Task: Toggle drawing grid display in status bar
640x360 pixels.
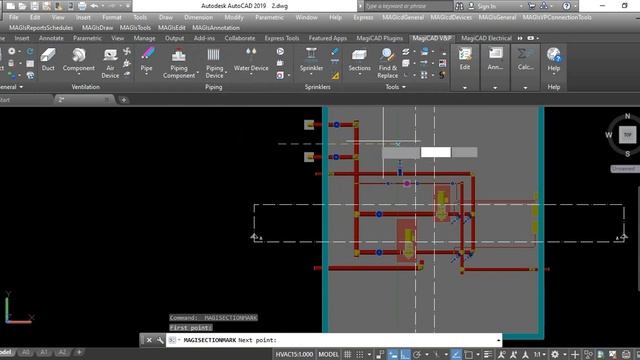Action: click(347, 354)
